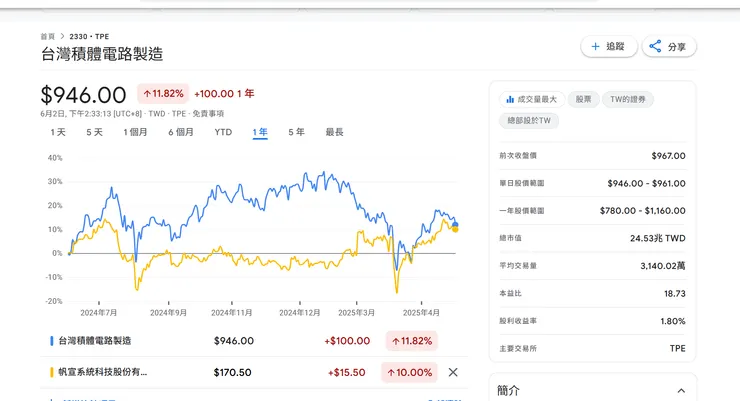Click the bar chart icon in 成交量最大 chip
Image resolution: width=740 pixels, height=401 pixels.
tap(510, 100)
